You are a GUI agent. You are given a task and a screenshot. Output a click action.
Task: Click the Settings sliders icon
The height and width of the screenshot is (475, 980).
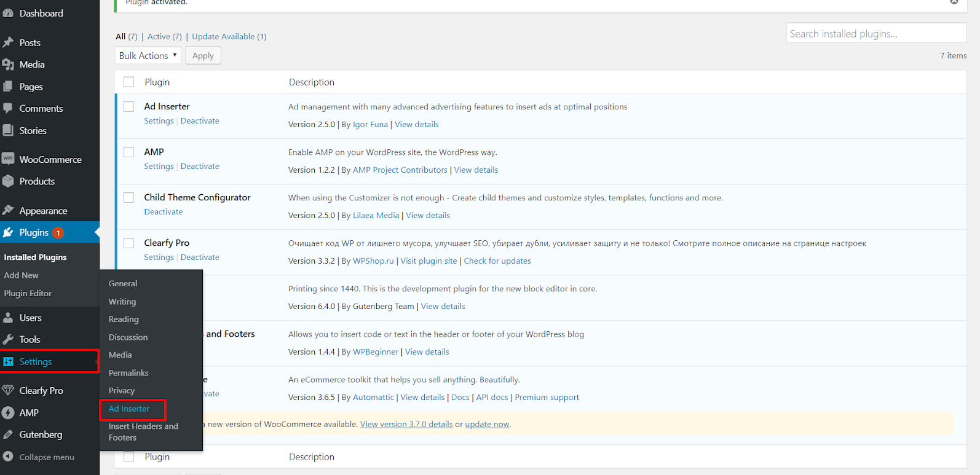pyautogui.click(x=8, y=362)
